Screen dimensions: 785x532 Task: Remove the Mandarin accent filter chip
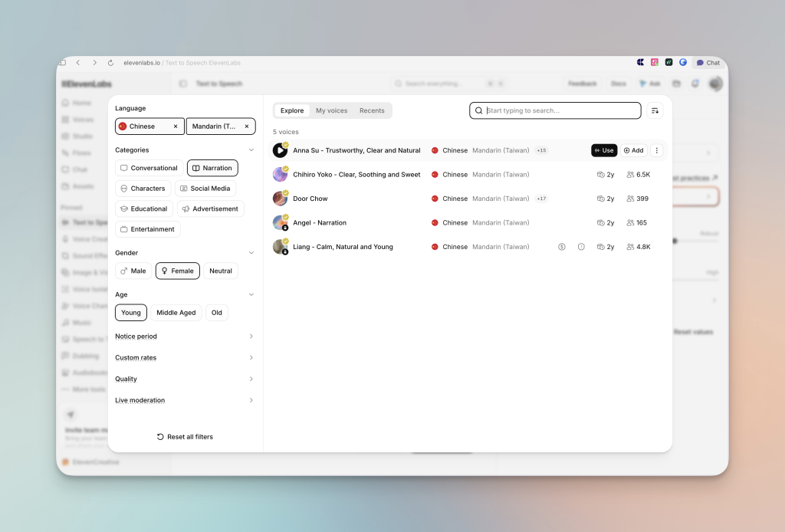[247, 126]
